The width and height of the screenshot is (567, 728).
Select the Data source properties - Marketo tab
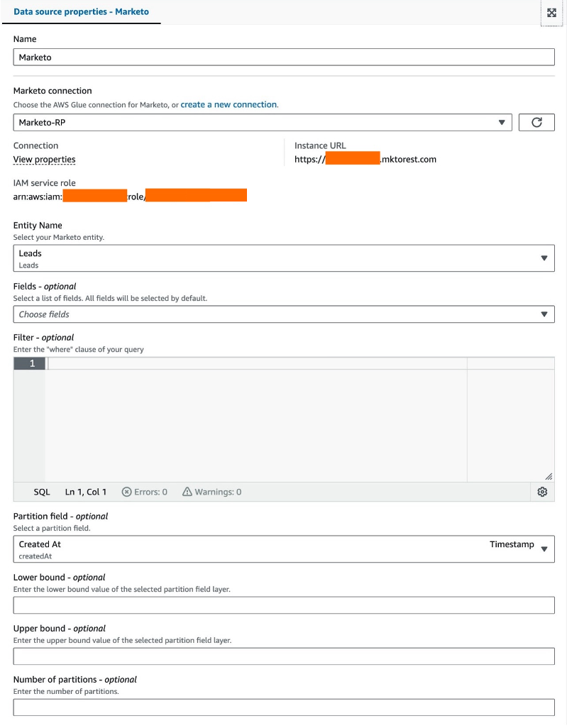82,11
